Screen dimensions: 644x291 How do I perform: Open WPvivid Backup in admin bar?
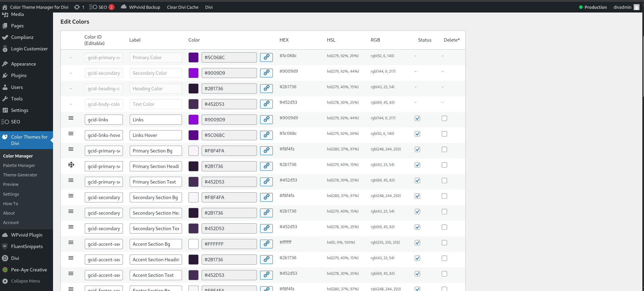click(140, 7)
